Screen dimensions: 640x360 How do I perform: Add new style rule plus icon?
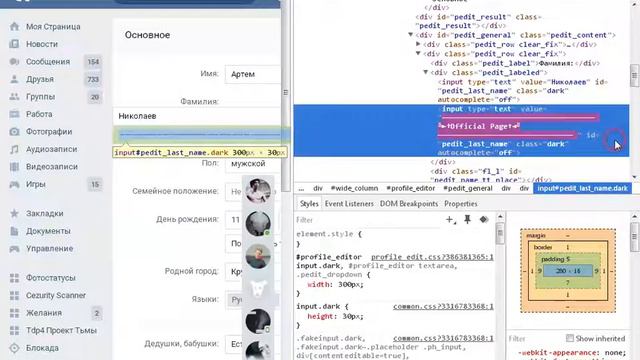click(x=450, y=220)
